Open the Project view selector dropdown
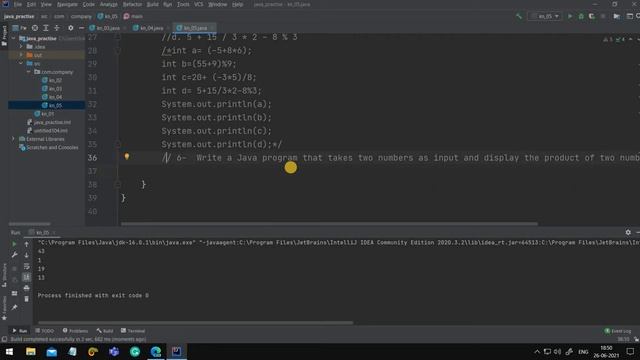This screenshot has height=360, width=640. (20, 28)
